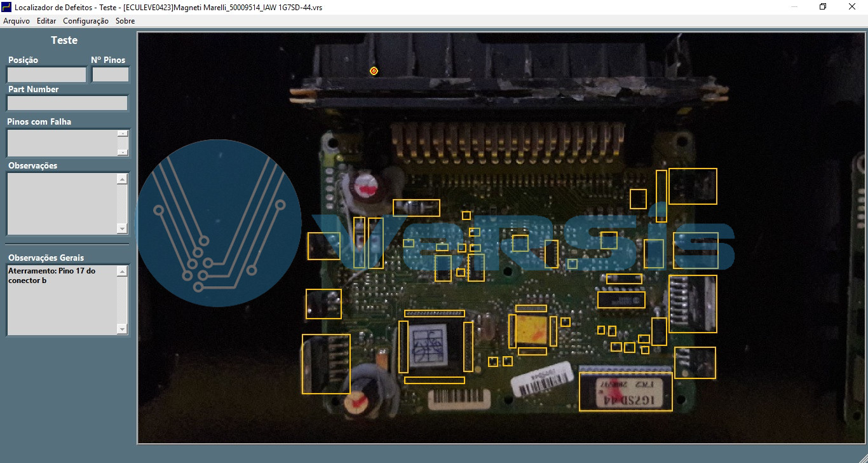This screenshot has height=463, width=868.
Task: Click the Part Number input field
Action: [67, 103]
